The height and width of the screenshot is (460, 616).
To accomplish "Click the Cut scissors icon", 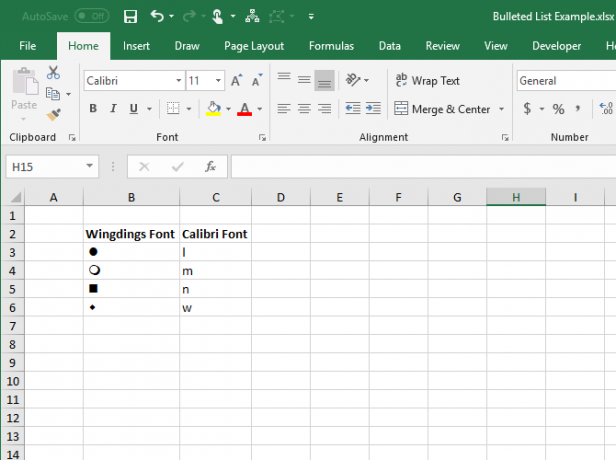I will point(53,73).
